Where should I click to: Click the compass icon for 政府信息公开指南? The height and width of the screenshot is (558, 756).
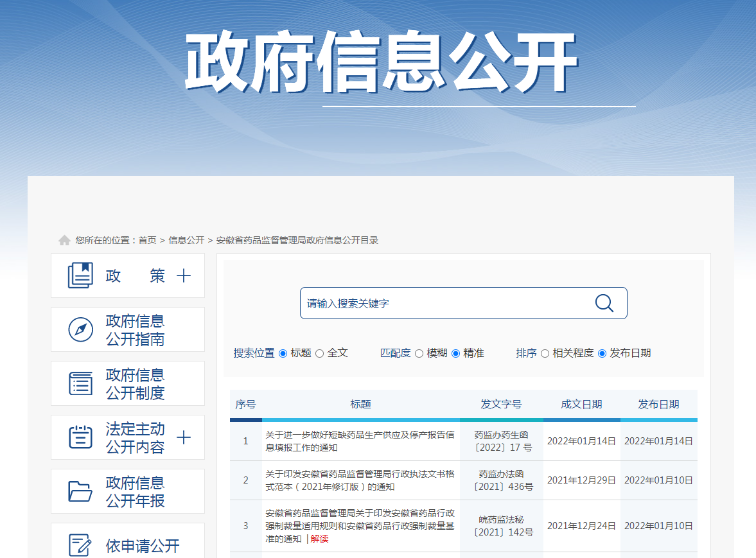[x=80, y=329]
